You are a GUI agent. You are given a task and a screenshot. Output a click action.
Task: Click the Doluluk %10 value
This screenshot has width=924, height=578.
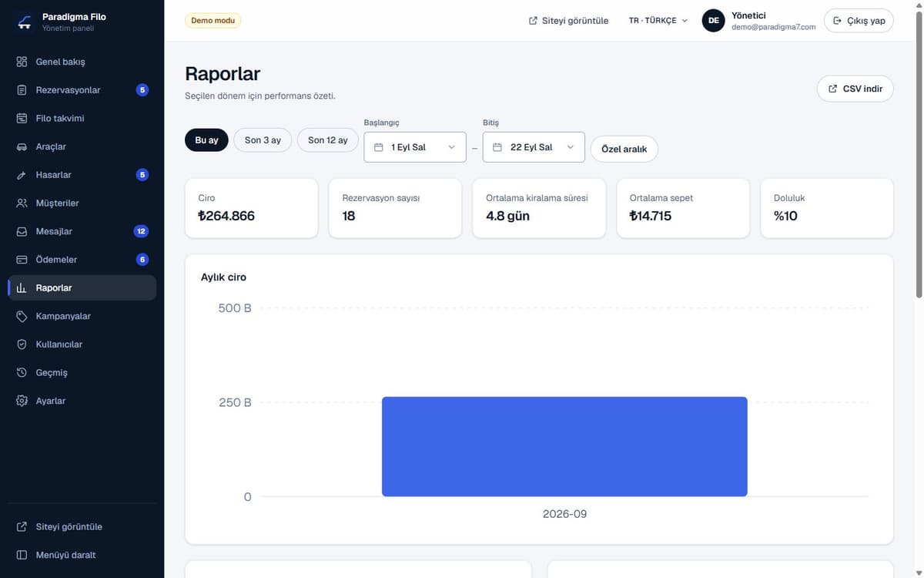pos(785,216)
